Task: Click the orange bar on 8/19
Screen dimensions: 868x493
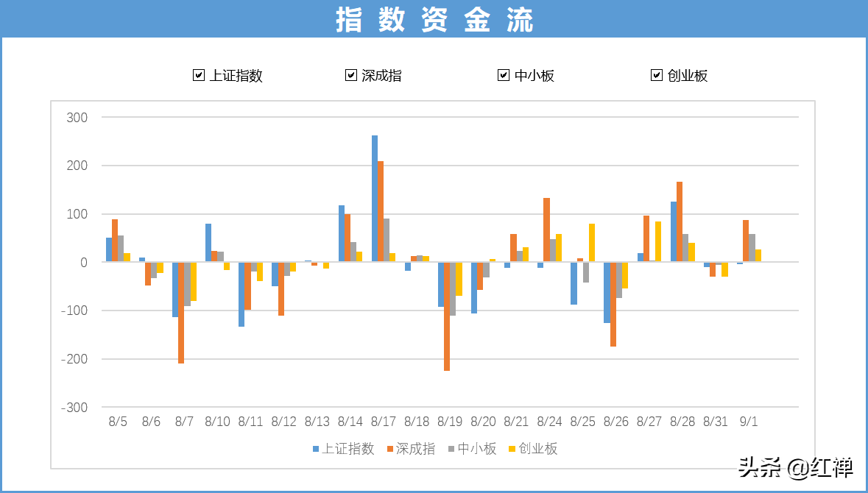Action: (447, 316)
